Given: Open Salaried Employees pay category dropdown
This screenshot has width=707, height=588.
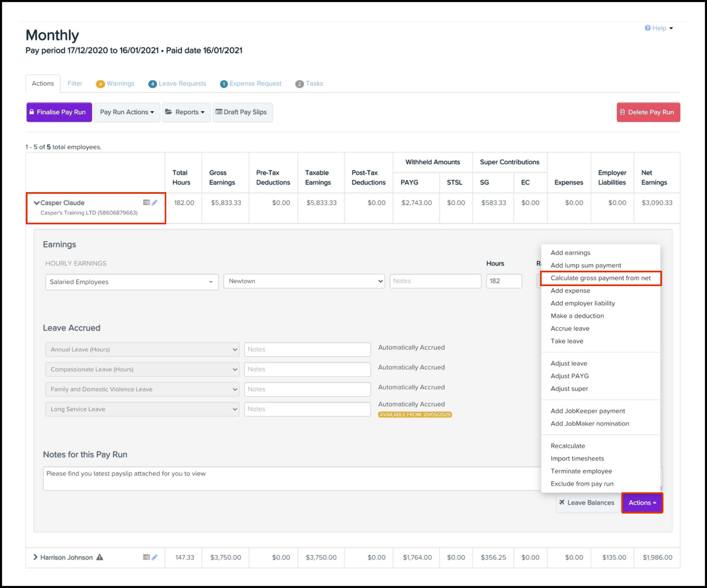Looking at the screenshot, I should coord(132,282).
